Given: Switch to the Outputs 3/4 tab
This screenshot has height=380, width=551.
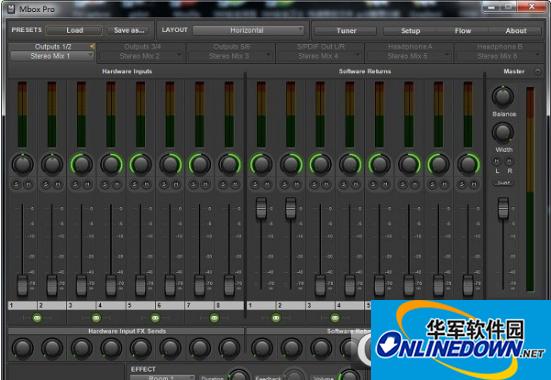Looking at the screenshot, I should [142, 46].
